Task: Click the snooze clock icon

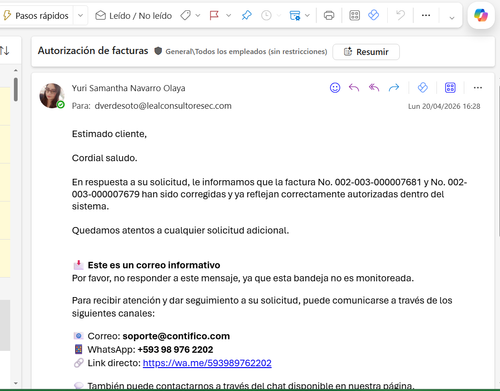Action: pyautogui.click(x=266, y=15)
